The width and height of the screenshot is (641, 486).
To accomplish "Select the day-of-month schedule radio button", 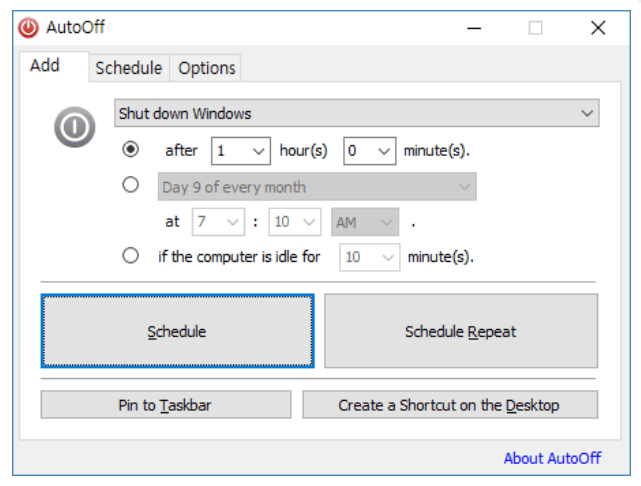I will click(130, 185).
